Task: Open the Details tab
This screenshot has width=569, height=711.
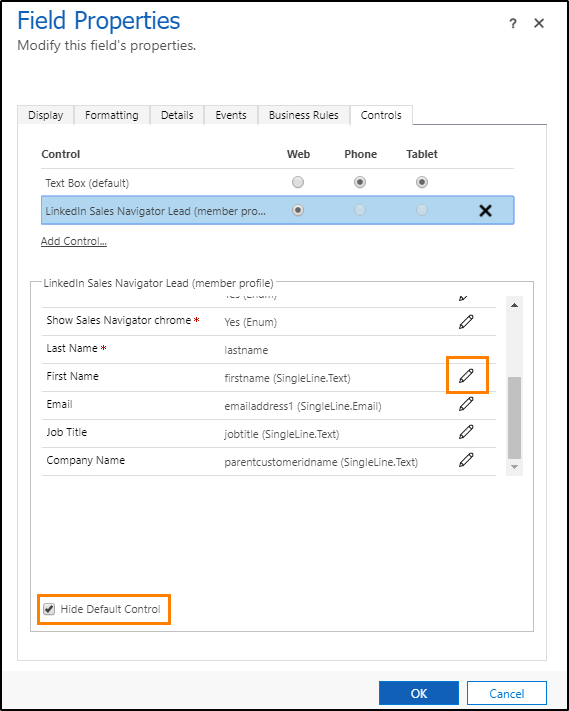Action: pyautogui.click(x=177, y=115)
